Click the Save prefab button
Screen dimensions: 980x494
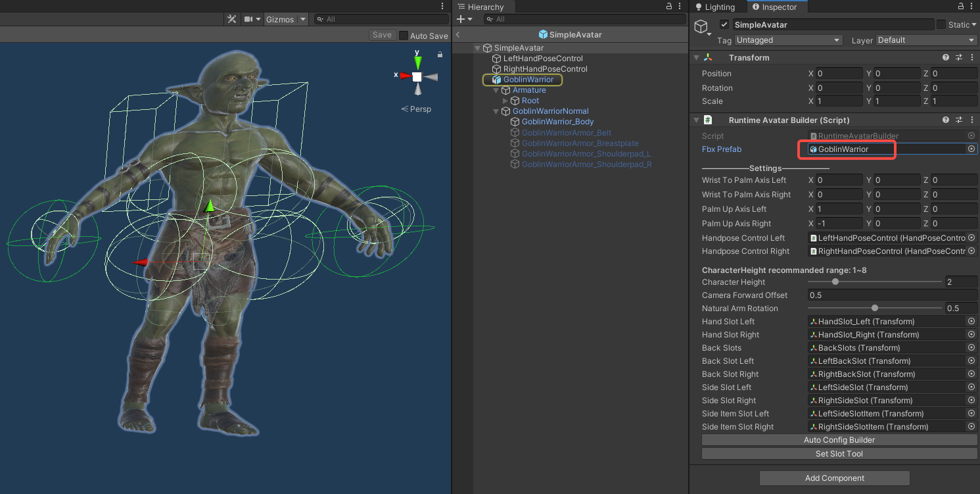(x=382, y=35)
